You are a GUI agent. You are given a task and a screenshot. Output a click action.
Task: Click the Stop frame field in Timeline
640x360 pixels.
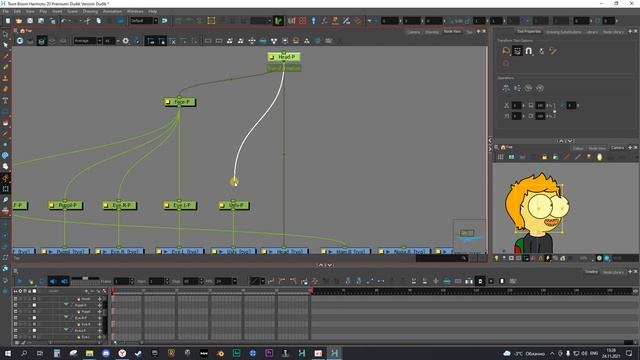190,281
